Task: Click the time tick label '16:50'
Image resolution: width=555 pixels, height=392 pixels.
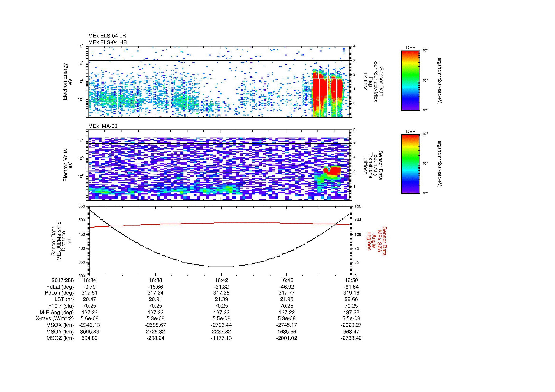Action: pos(351,280)
